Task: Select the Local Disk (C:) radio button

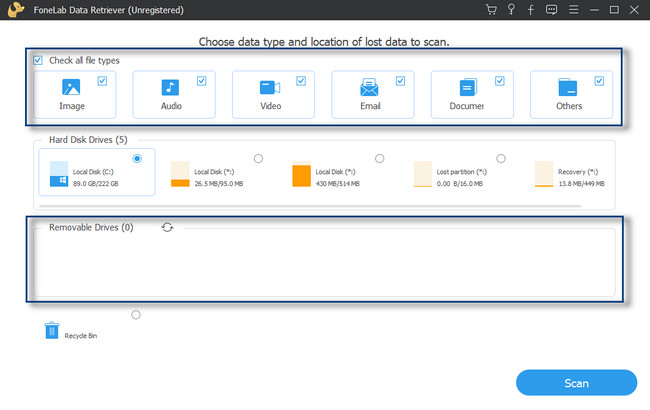Action: 137,158
